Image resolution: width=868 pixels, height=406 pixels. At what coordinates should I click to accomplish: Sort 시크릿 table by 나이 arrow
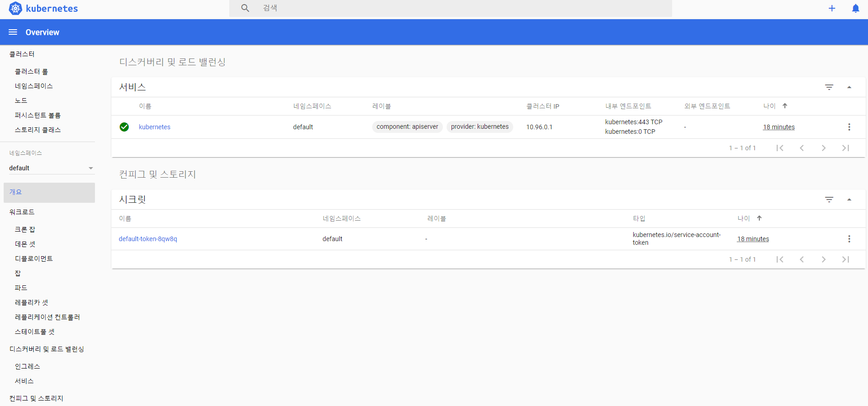tap(759, 218)
